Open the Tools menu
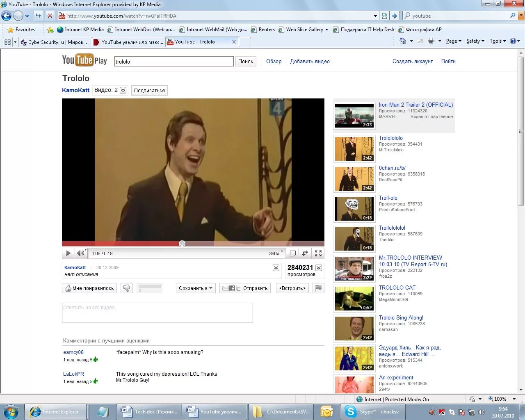This screenshot has height=420, width=525. click(498, 41)
